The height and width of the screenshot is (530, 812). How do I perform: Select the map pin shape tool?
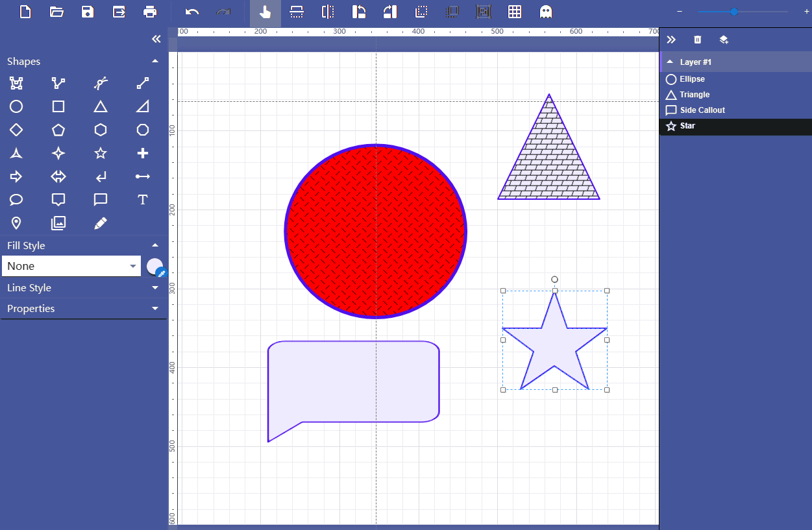pyautogui.click(x=16, y=223)
